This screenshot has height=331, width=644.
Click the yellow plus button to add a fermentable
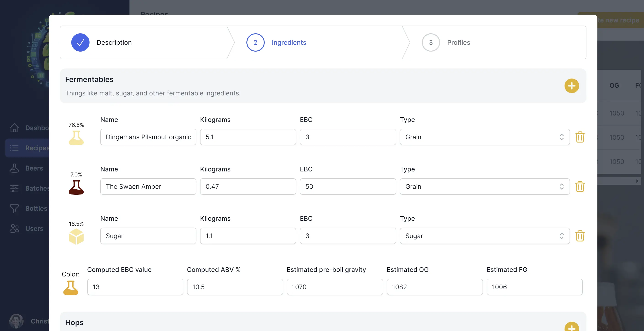tap(572, 86)
